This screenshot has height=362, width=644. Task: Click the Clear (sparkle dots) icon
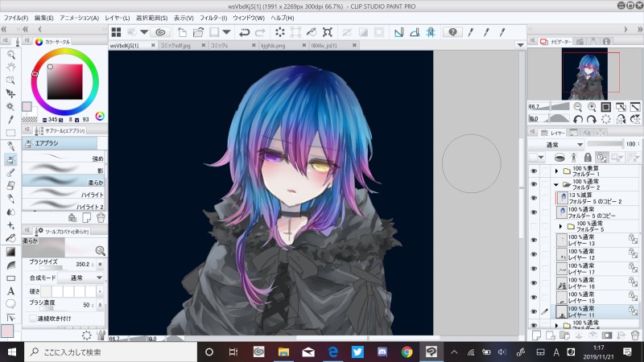(279, 32)
